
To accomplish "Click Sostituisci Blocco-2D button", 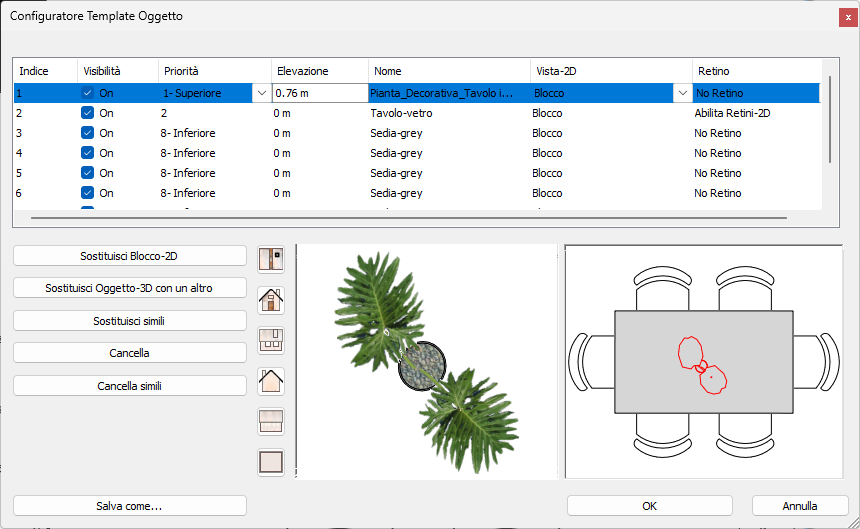I will [129, 256].
